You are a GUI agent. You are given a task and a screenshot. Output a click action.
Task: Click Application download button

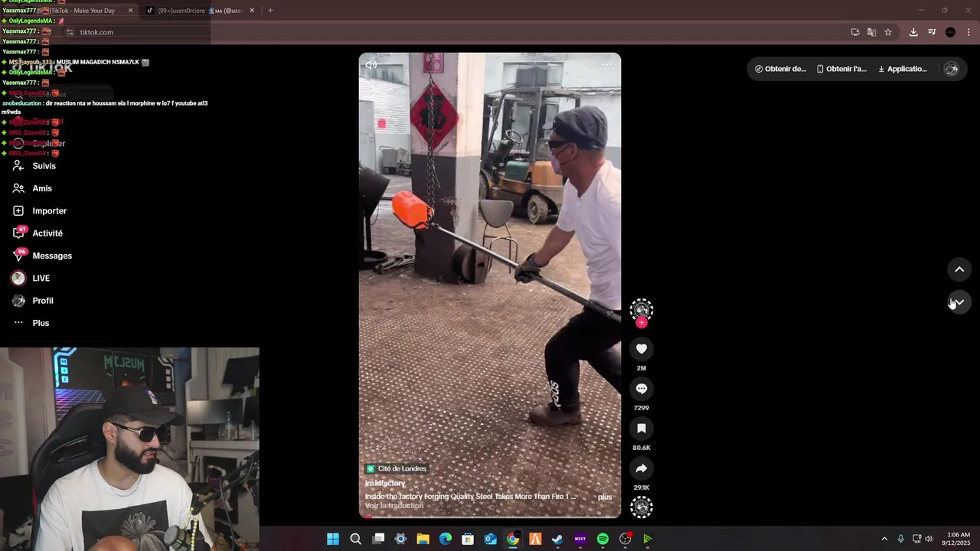click(x=903, y=69)
